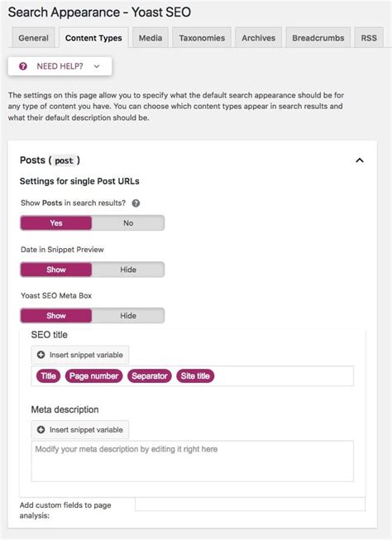Click the purple question icon in NEED HELP
Image resolution: width=392 pixels, height=540 pixels.
[x=23, y=66]
